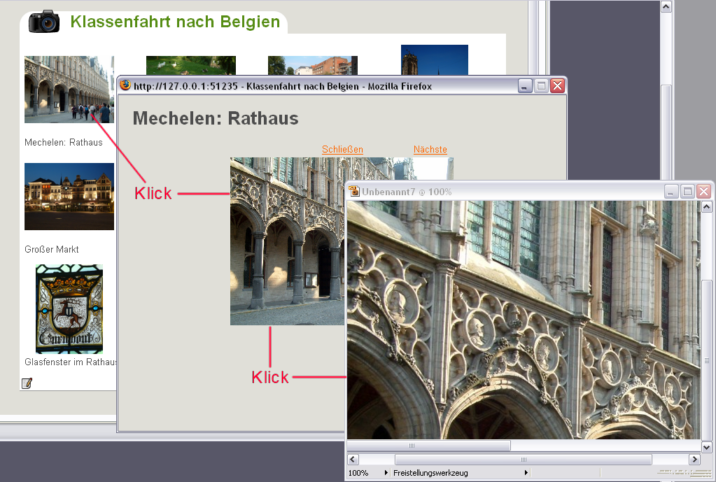Close the Mozilla Firefox popup window
Viewport: 716px width, 482px height.
coord(558,86)
